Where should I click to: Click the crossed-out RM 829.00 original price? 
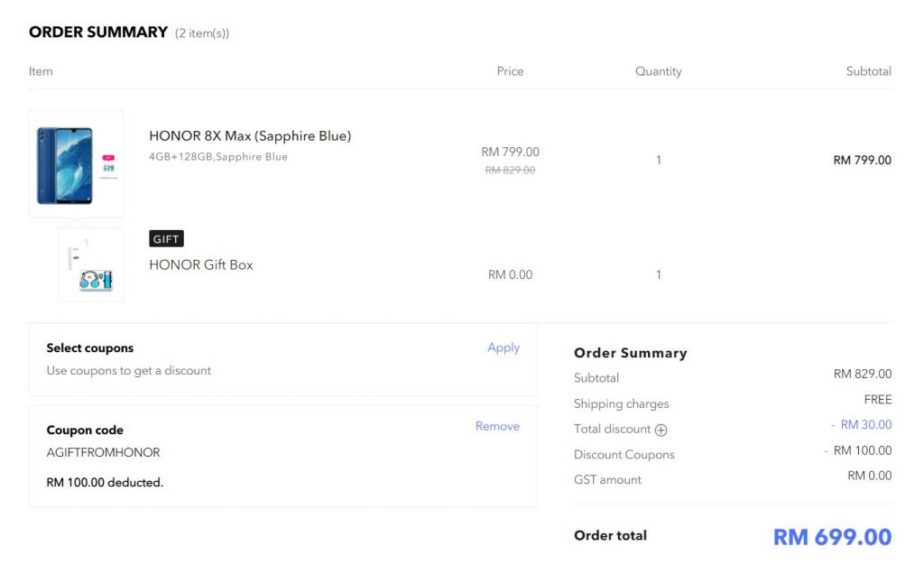pos(511,171)
